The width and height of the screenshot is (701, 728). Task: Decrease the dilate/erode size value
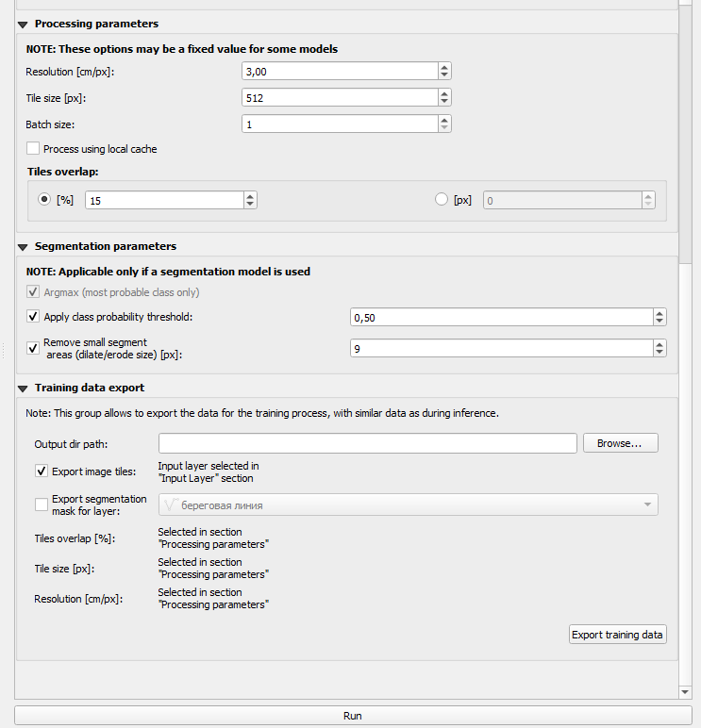click(659, 352)
